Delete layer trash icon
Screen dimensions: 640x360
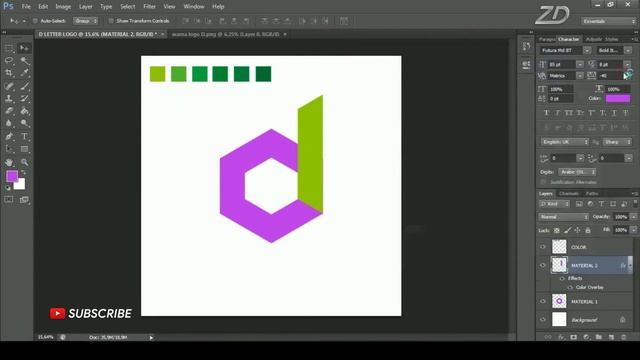tap(623, 337)
